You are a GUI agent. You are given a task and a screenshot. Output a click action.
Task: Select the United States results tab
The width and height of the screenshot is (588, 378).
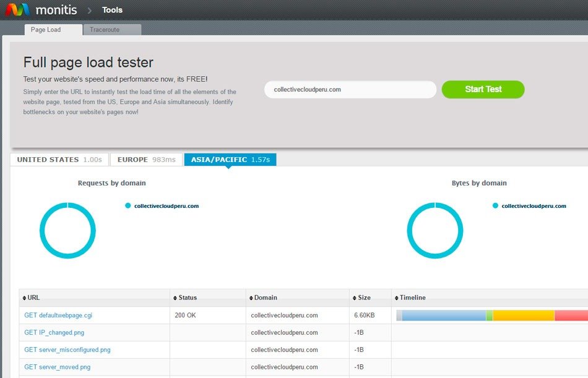(x=59, y=160)
